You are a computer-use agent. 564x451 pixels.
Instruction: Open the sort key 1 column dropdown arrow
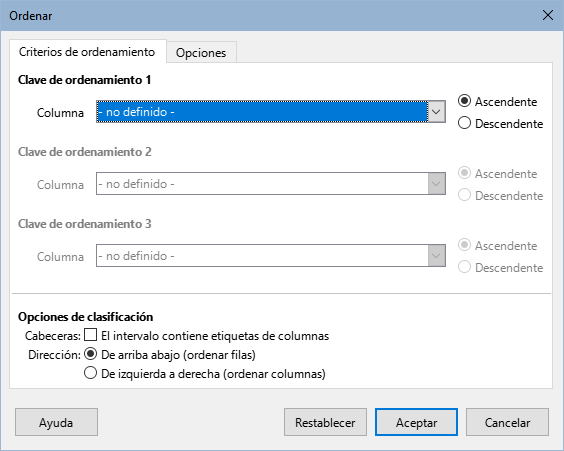pos(436,112)
